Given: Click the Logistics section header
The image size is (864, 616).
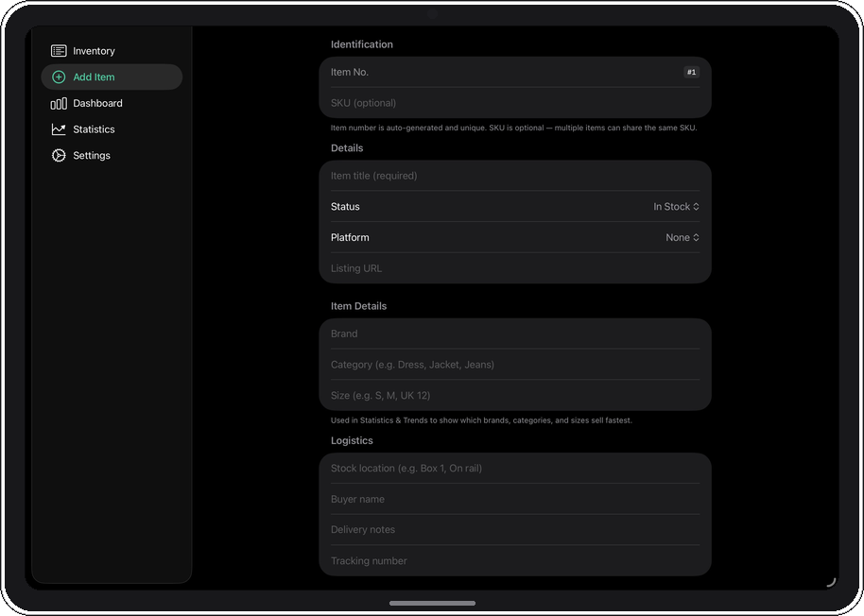Looking at the screenshot, I should click(x=352, y=440).
